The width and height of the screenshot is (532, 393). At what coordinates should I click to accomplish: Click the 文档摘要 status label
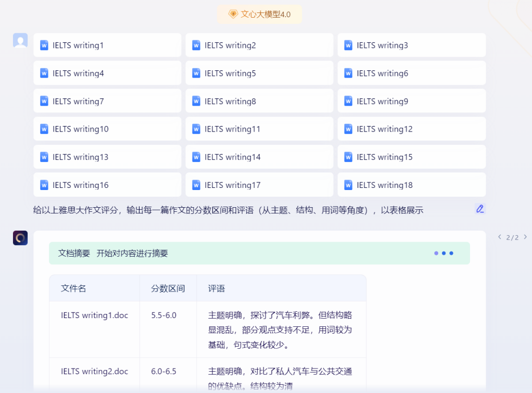point(74,253)
